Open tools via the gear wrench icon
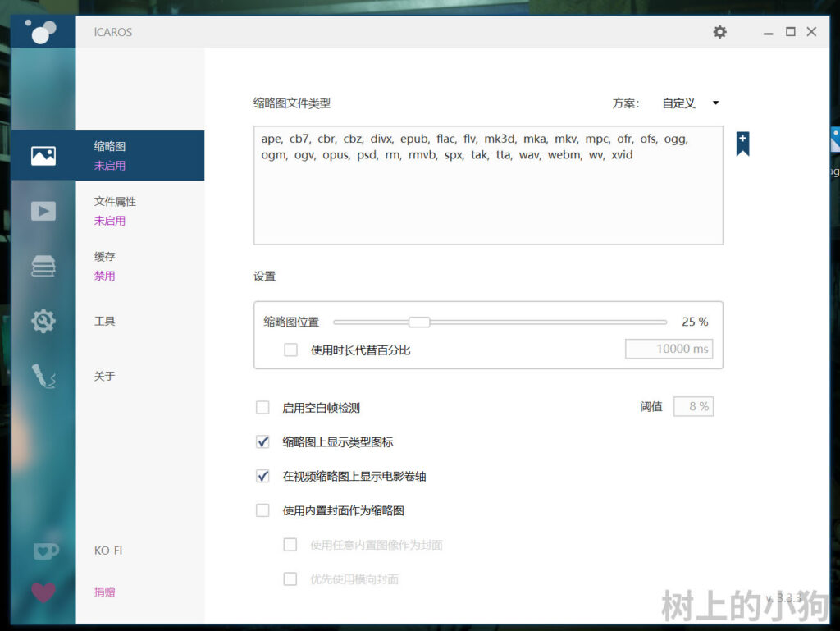840x631 pixels. click(43, 321)
